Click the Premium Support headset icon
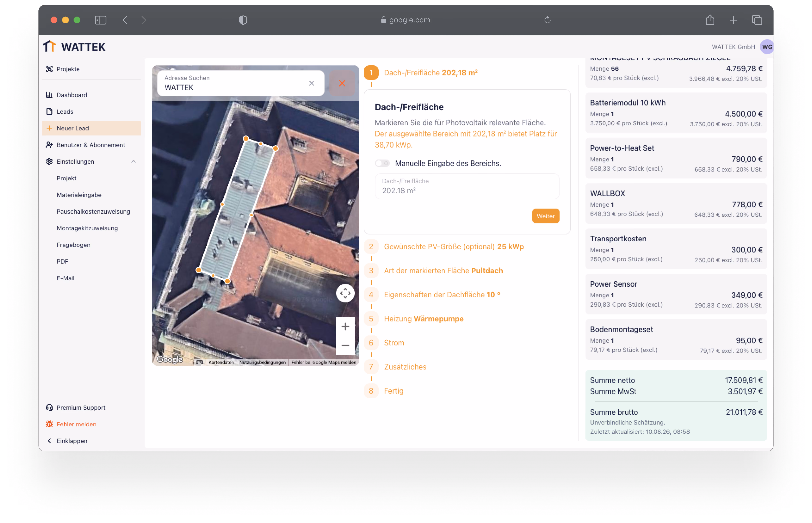This screenshot has width=812, height=523. pyautogui.click(x=49, y=407)
